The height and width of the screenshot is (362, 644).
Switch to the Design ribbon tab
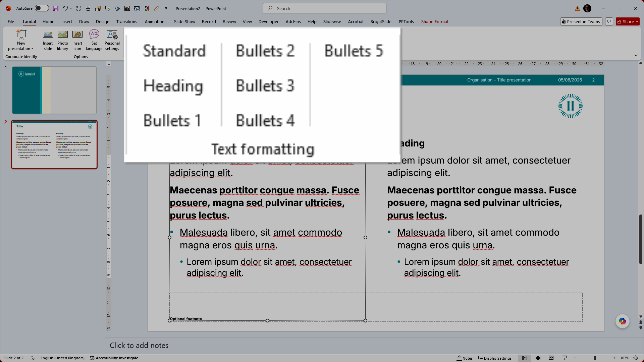103,21
